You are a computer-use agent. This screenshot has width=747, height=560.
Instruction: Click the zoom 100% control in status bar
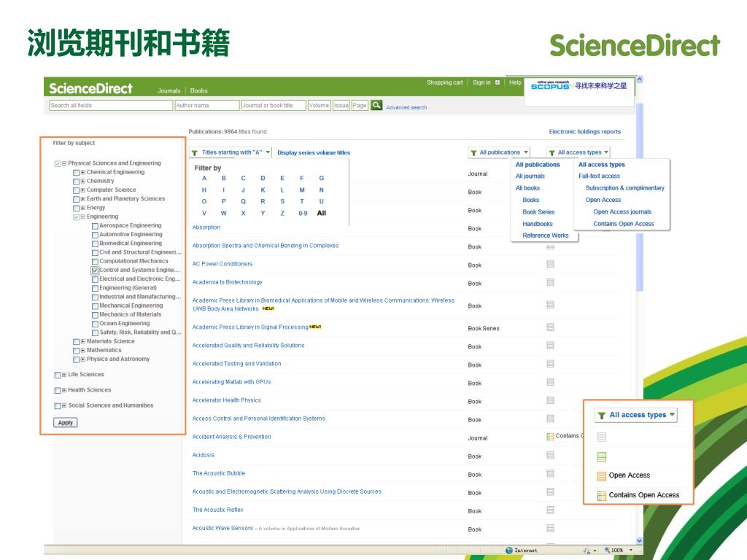point(618,551)
